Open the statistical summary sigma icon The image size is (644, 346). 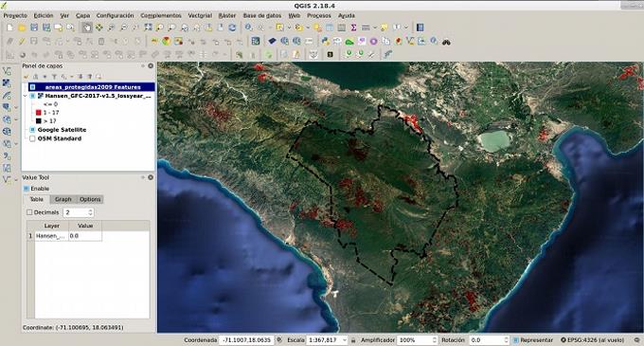tap(353, 27)
